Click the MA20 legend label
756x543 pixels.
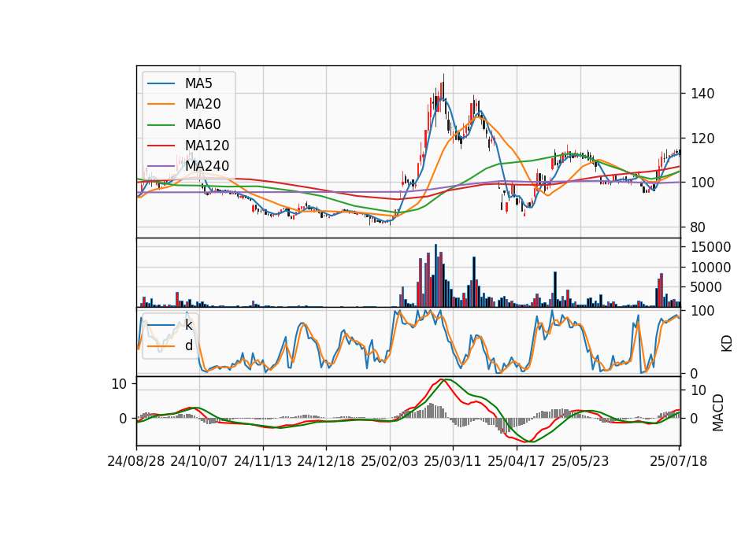coord(202,104)
